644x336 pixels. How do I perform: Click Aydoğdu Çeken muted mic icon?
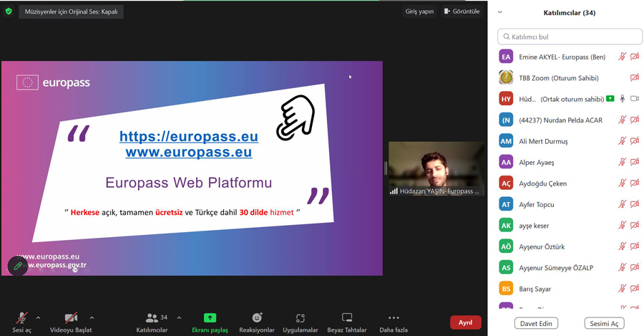tap(623, 183)
